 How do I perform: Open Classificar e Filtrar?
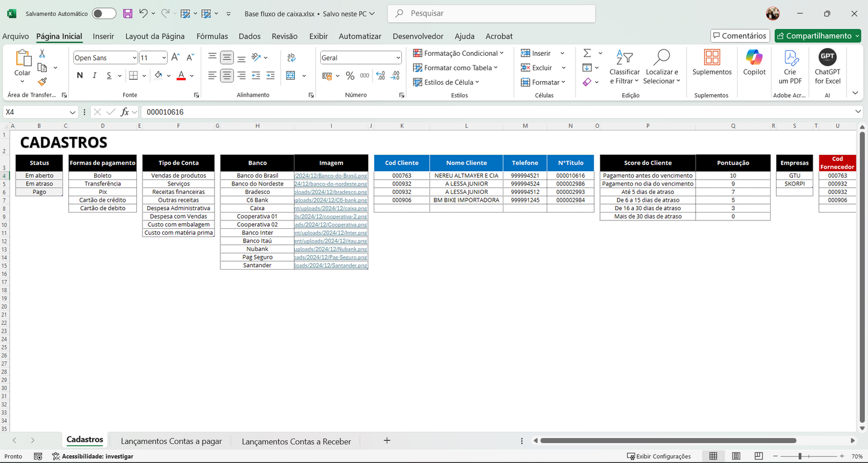point(624,67)
